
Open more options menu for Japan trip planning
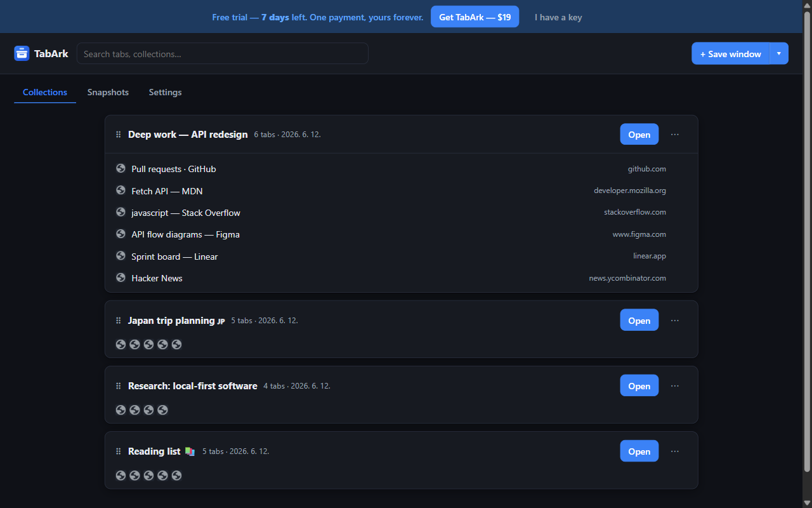click(675, 321)
